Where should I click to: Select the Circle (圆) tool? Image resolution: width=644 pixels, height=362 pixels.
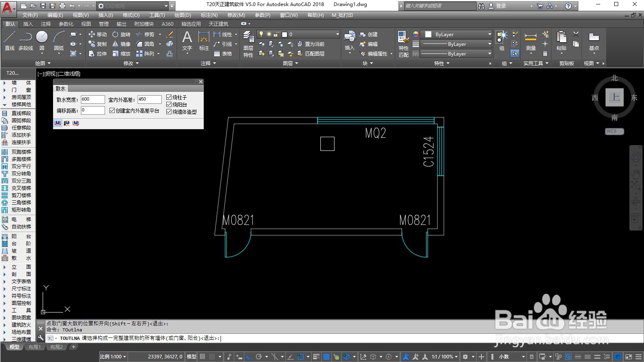42,41
